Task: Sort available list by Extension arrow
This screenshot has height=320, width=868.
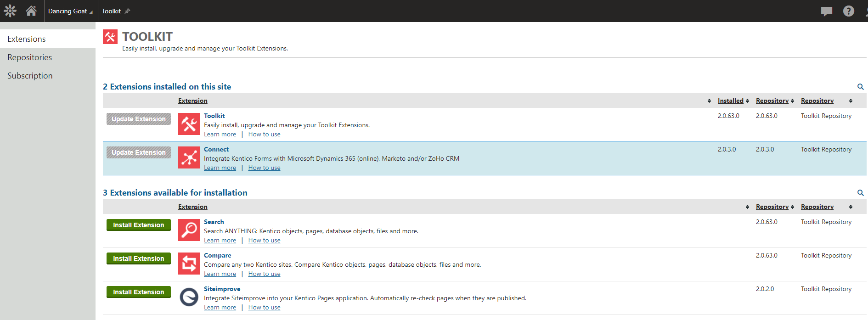Action: 747,207
